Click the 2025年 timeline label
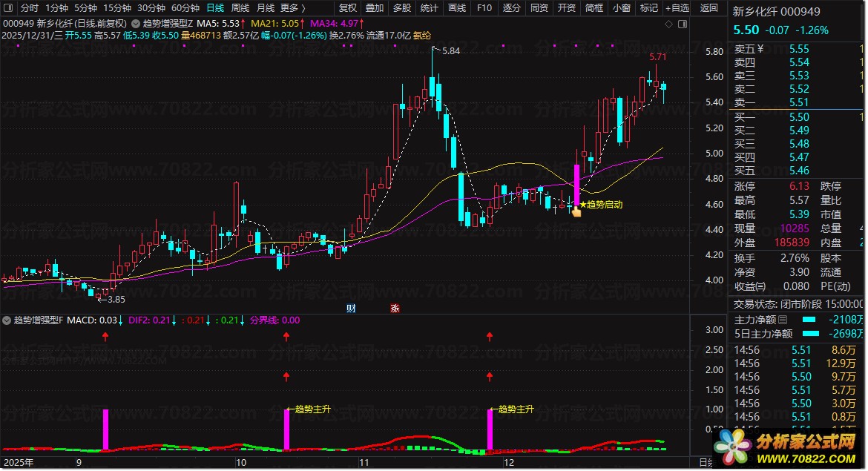 pyautogui.click(x=19, y=463)
